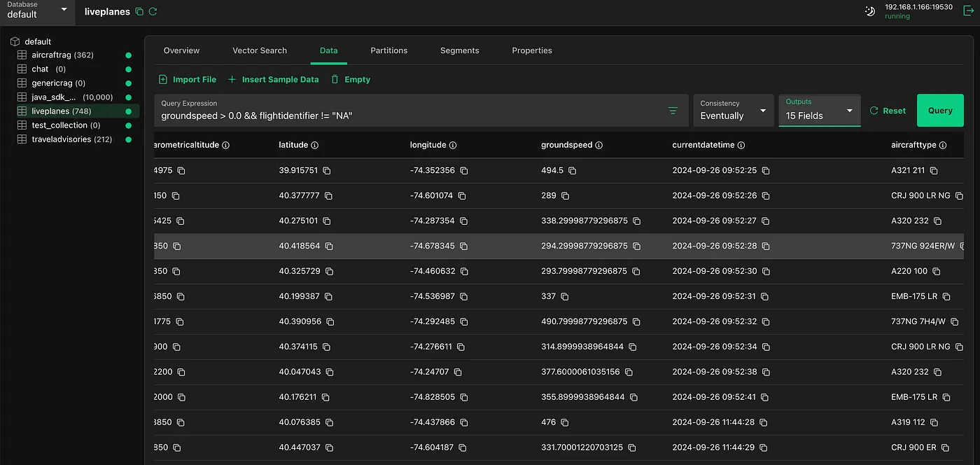
Task: Expand the Consistency Eventually dropdown
Action: tap(733, 111)
